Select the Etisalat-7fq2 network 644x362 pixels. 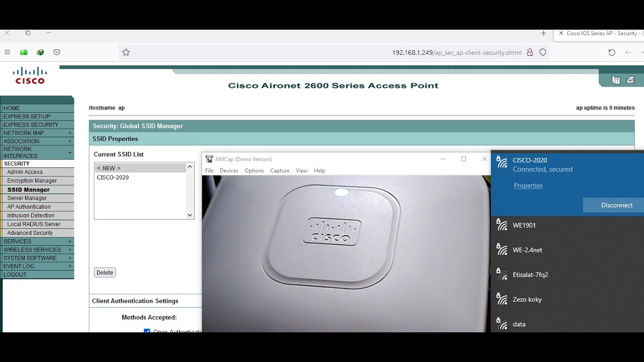click(568, 275)
